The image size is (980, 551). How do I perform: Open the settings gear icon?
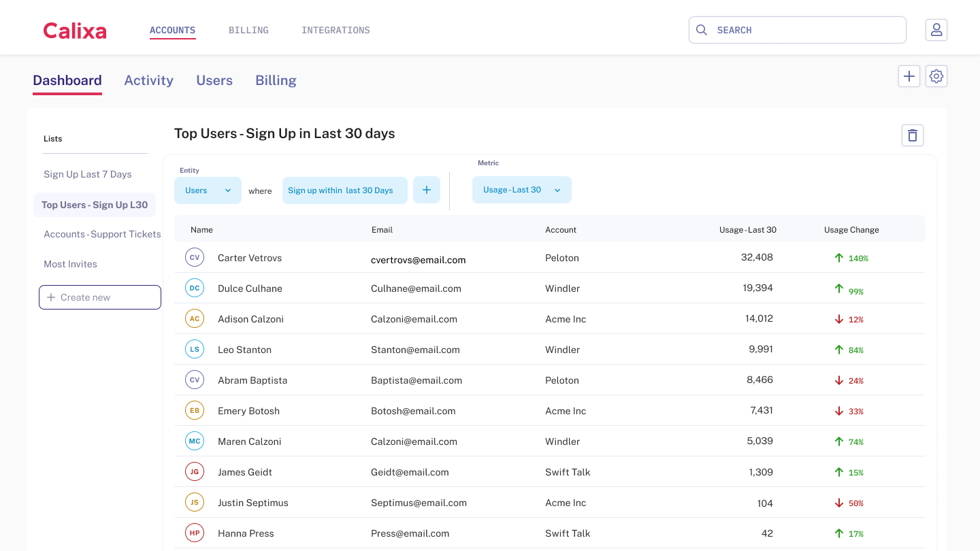pos(936,76)
